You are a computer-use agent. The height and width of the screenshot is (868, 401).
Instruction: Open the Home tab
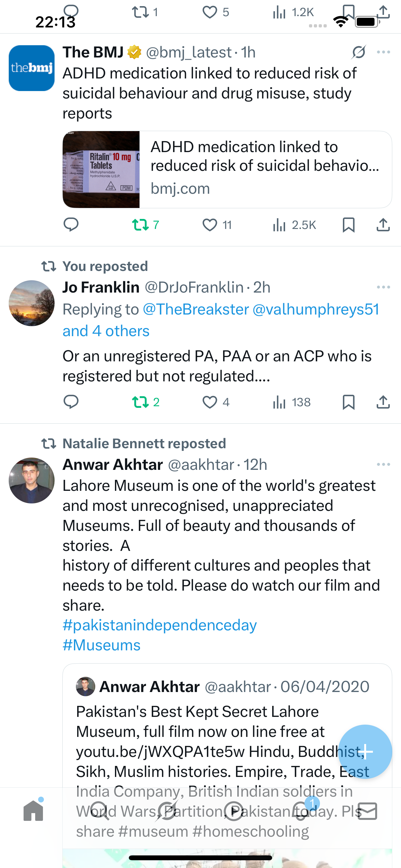click(x=33, y=811)
